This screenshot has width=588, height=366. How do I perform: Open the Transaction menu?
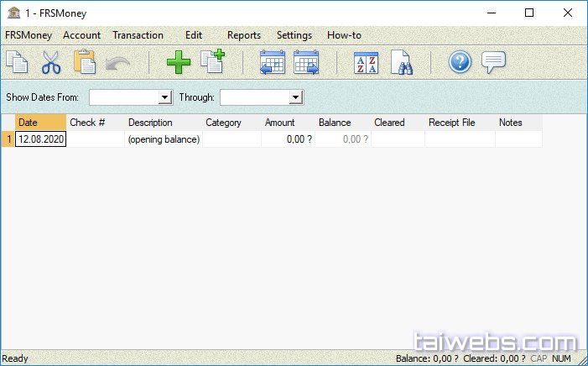point(138,35)
